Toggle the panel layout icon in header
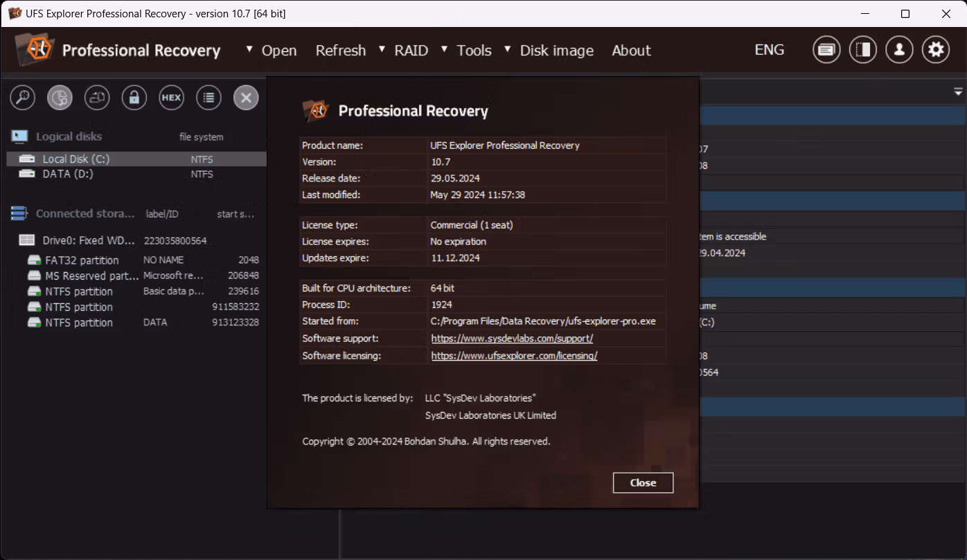The height and width of the screenshot is (560, 967). coord(863,50)
